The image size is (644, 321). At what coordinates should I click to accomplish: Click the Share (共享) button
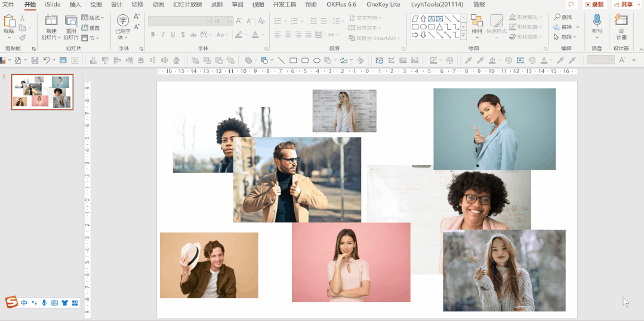pyautogui.click(x=624, y=5)
